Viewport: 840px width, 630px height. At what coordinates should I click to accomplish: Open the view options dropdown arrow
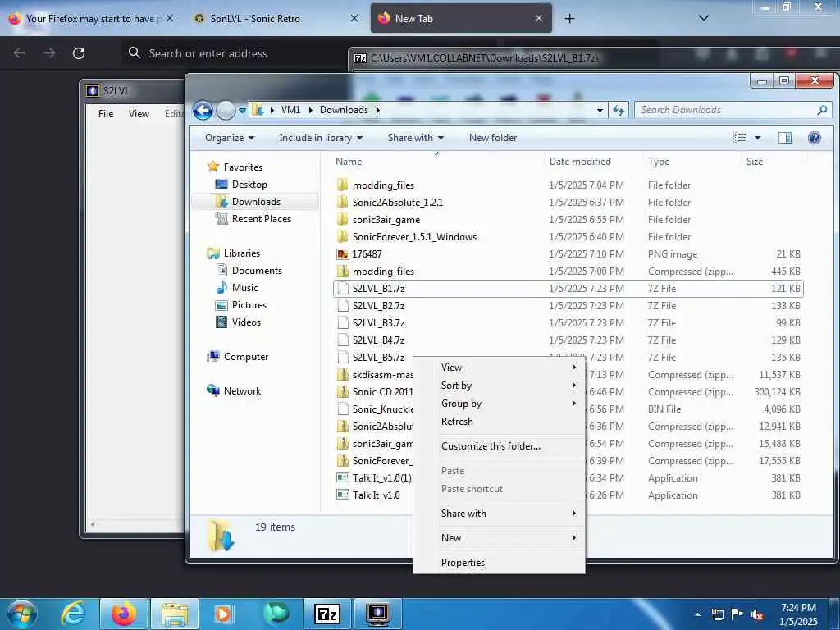click(x=757, y=138)
